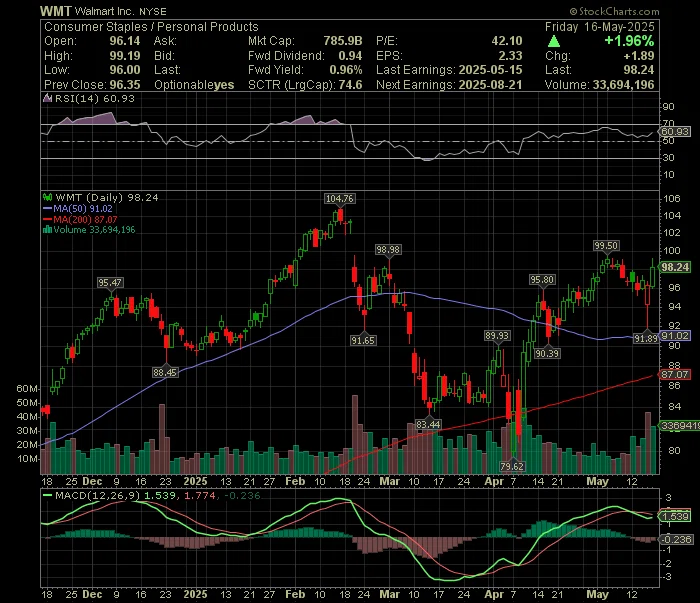
Task: Click the header Volume value 33,694,196
Action: pyautogui.click(x=623, y=85)
